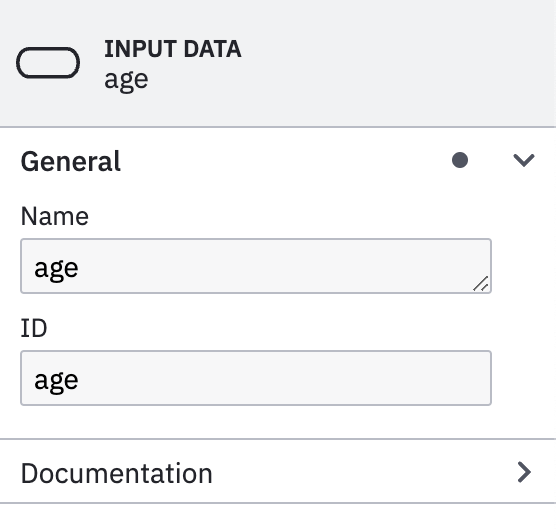This screenshot has width=556, height=530.
Task: Open the Documentation group header label
Action: coord(117,473)
